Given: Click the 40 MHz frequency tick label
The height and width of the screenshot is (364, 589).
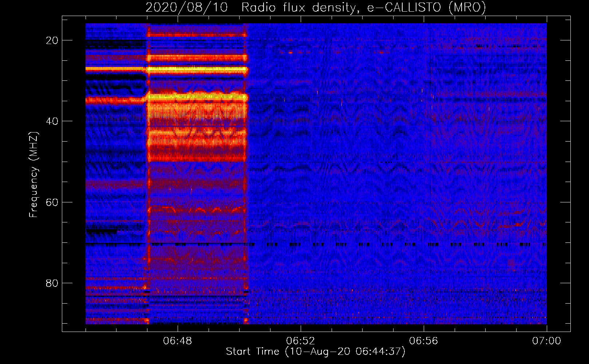Looking at the screenshot, I should point(52,121).
